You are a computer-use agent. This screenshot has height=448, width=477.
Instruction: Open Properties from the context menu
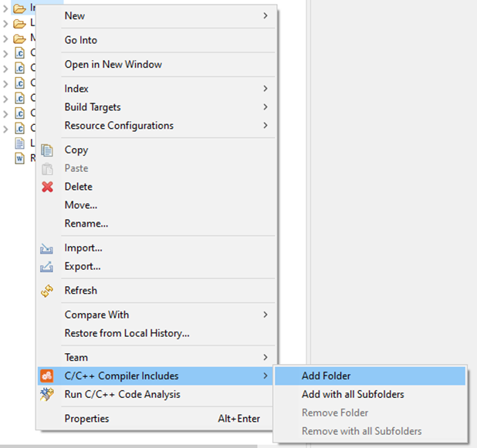[86, 419]
